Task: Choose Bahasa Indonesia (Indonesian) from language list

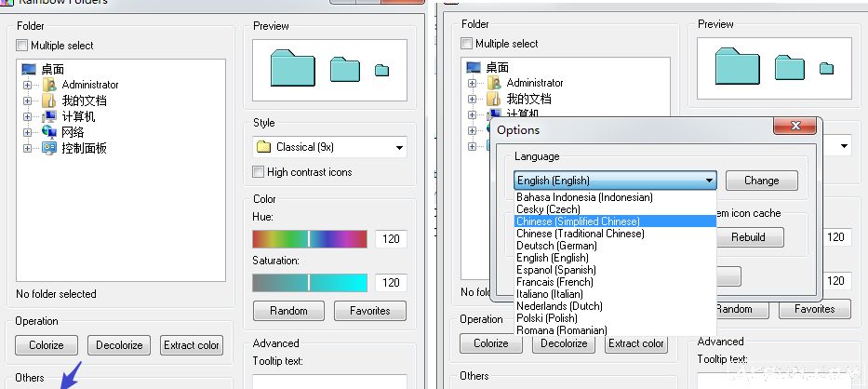Action: click(x=615, y=196)
